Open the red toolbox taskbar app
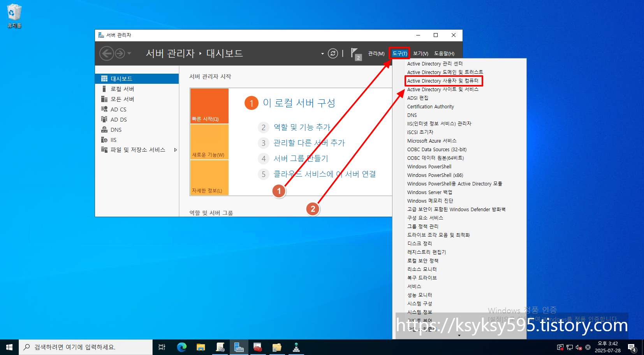Image resolution: width=644 pixels, height=355 pixels. (x=258, y=347)
